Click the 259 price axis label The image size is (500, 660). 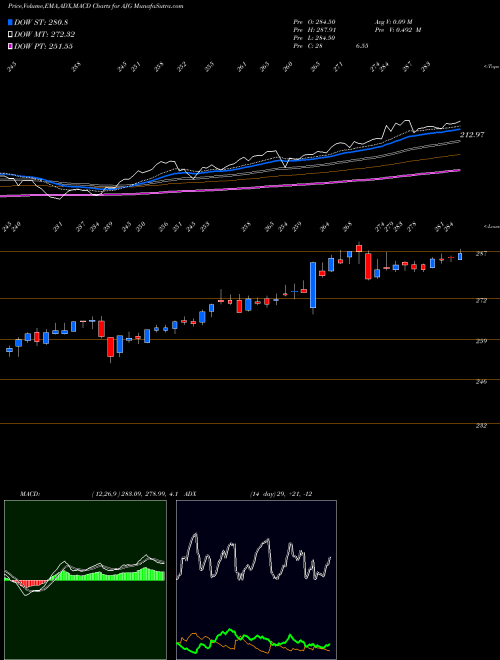pyautogui.click(x=481, y=341)
